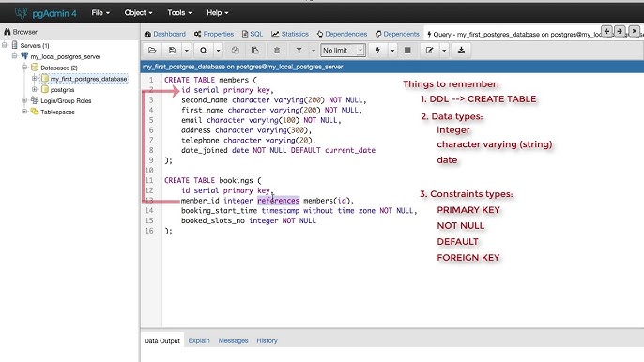Open the Tools menu
Screen dimensions: 644x362
point(179,13)
